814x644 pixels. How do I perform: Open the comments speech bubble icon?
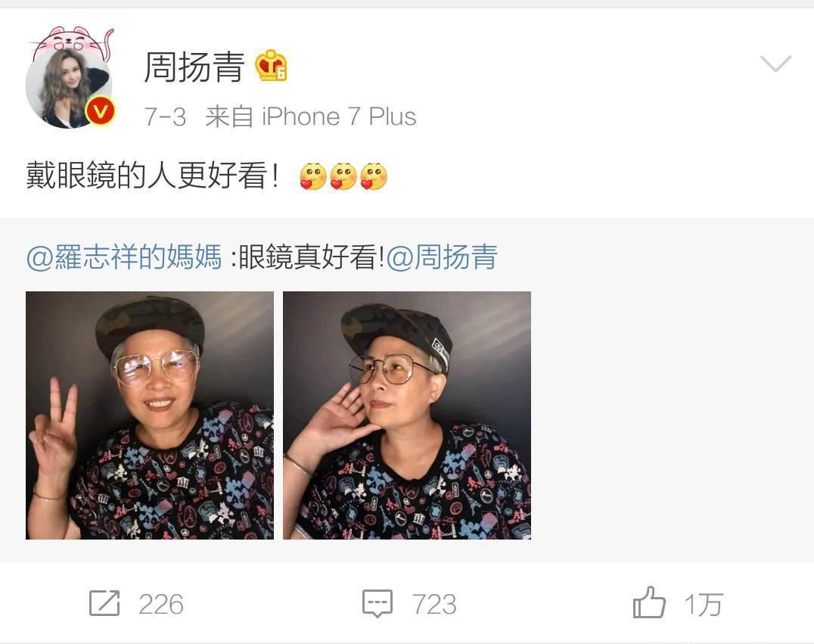point(377,603)
